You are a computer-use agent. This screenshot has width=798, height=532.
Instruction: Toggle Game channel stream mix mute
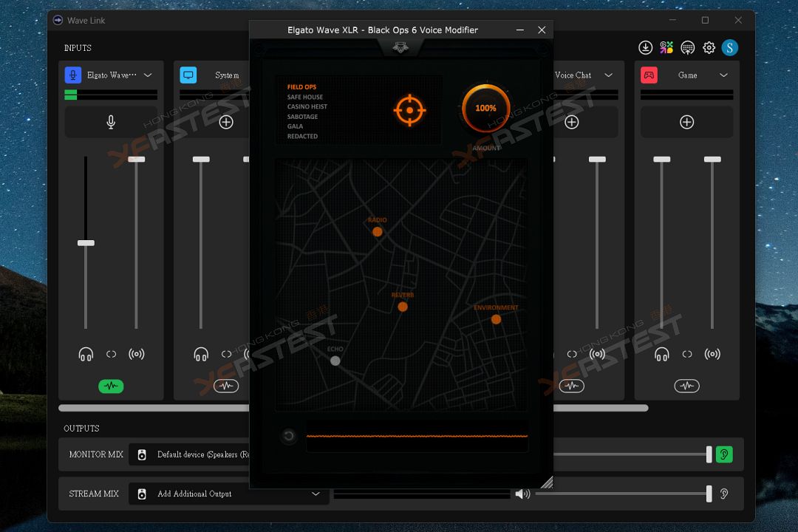click(x=712, y=354)
